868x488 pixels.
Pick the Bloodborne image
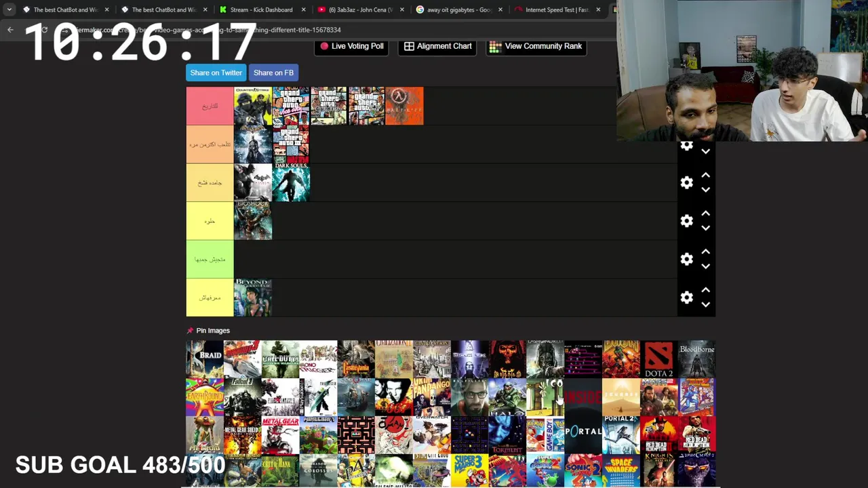[697, 359]
